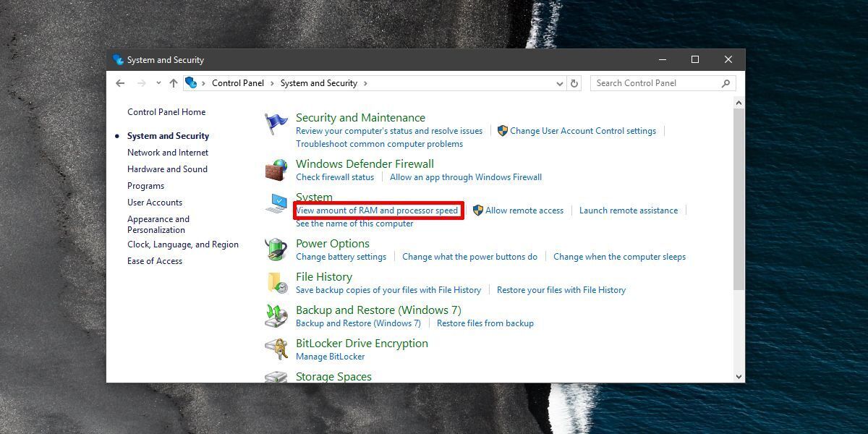Select the System monitor icon
Image resolution: width=868 pixels, height=434 pixels.
277,203
